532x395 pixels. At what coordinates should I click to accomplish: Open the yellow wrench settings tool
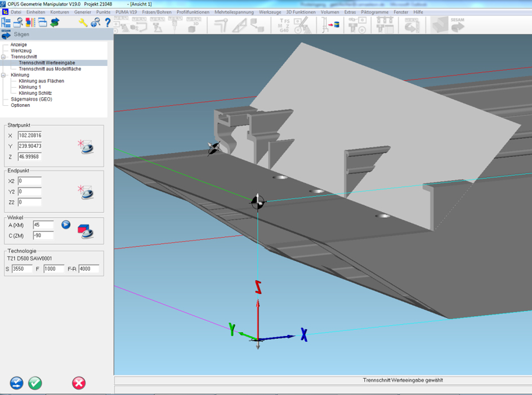[x=83, y=23]
